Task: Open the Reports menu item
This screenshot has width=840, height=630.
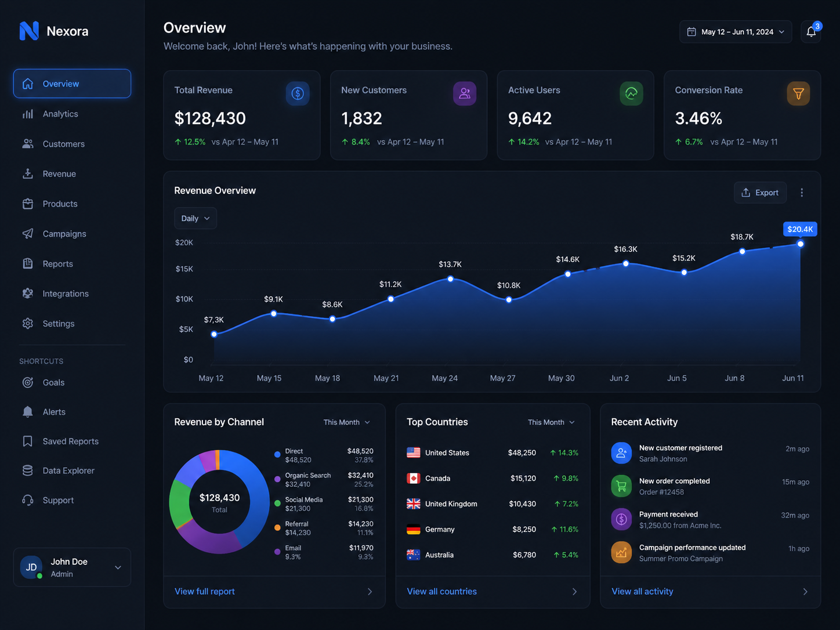Action: (x=72, y=263)
